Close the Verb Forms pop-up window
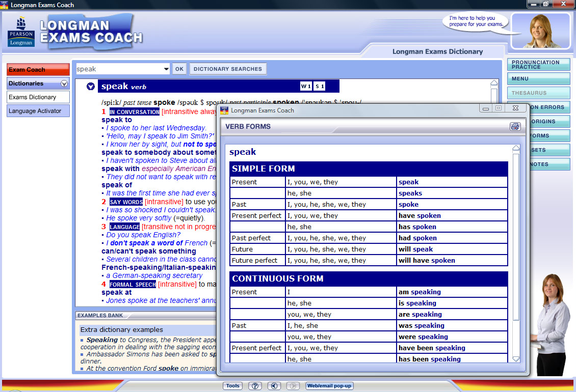 coord(515,108)
